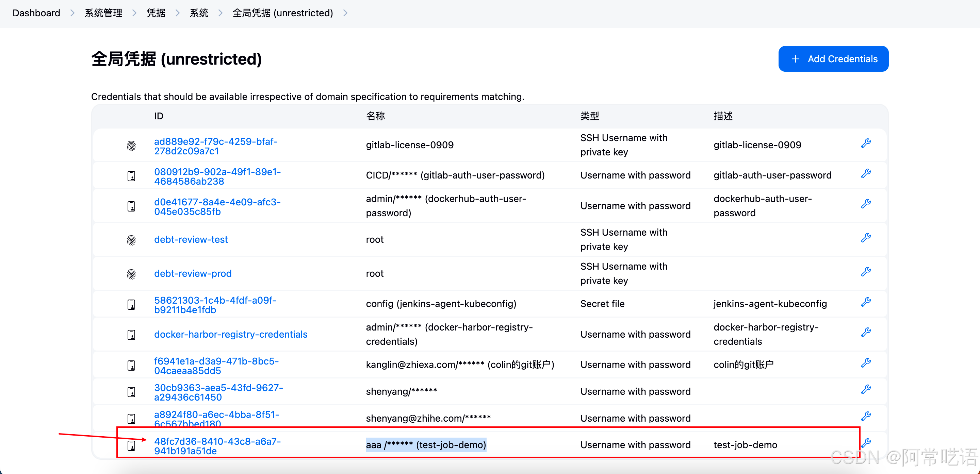Viewport: 980px width, 474px height.
Task: Click the ID column header
Action: tap(159, 116)
